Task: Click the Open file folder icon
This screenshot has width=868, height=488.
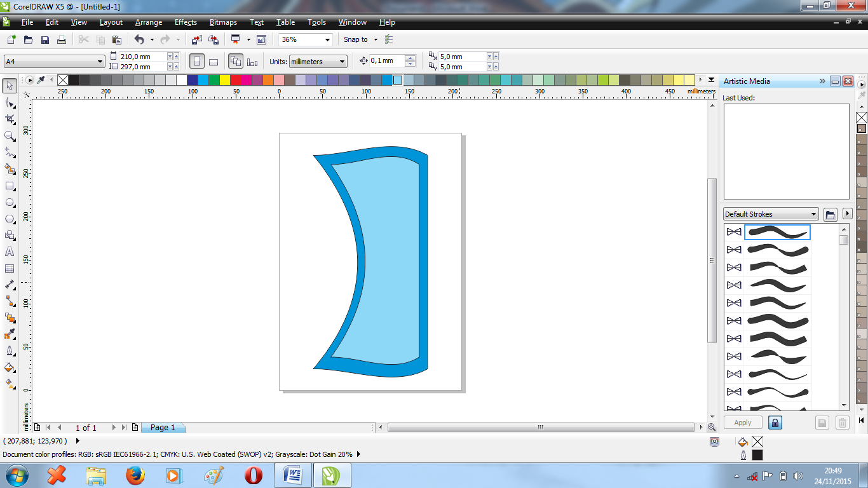Action: coord(28,39)
